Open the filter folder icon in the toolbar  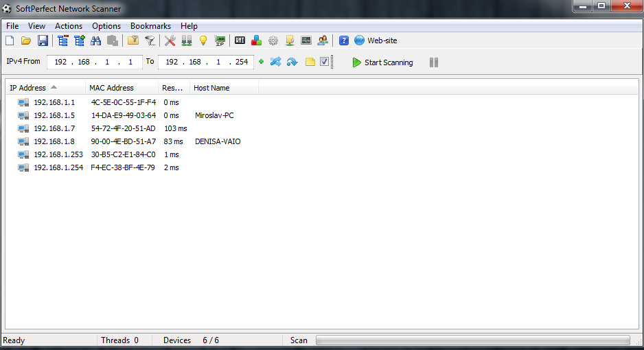point(133,40)
